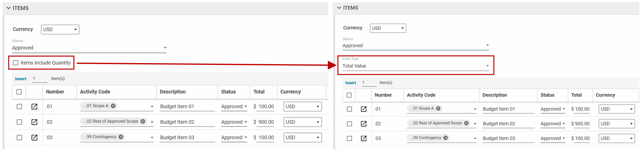Tick the row 02 checkbox in left panel
The height and width of the screenshot is (151, 644).
[x=19, y=122]
